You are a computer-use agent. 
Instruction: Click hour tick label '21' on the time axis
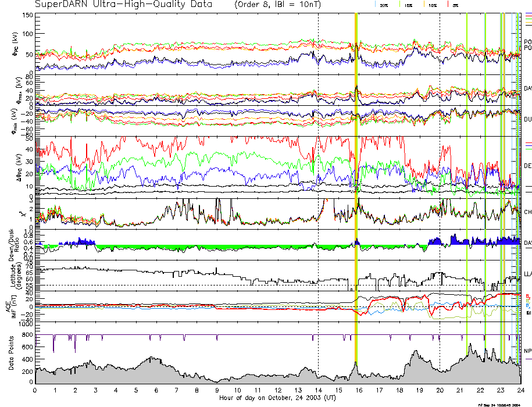[460, 390]
